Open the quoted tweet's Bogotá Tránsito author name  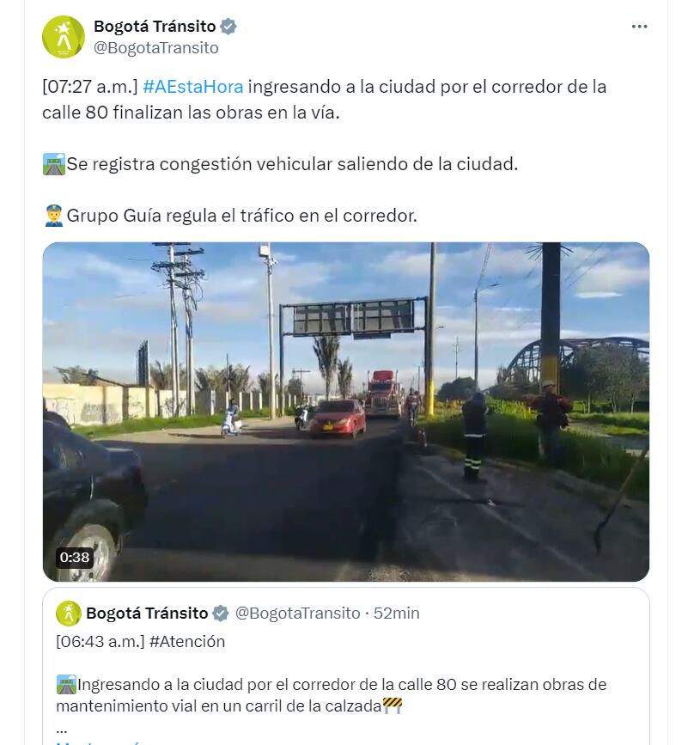point(147,614)
